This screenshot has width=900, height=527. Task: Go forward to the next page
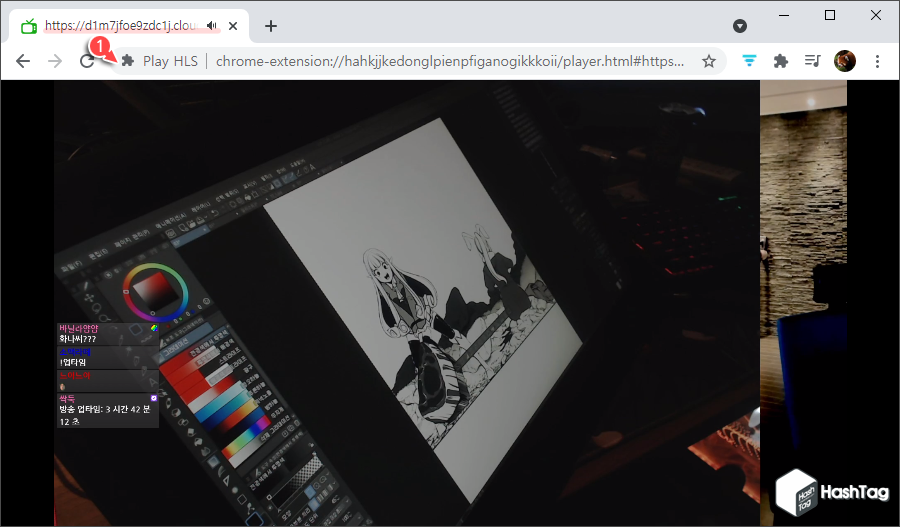click(x=55, y=61)
